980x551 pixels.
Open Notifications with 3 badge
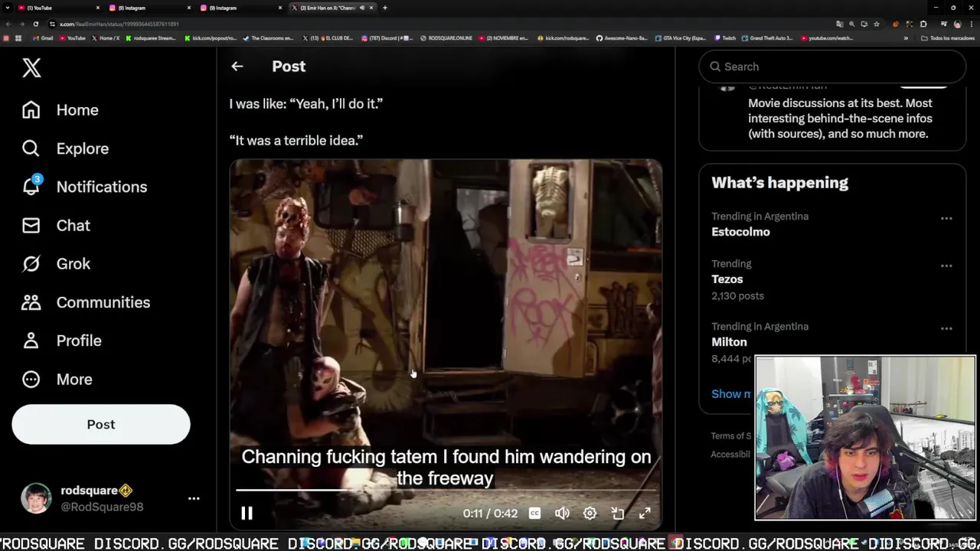[84, 187]
